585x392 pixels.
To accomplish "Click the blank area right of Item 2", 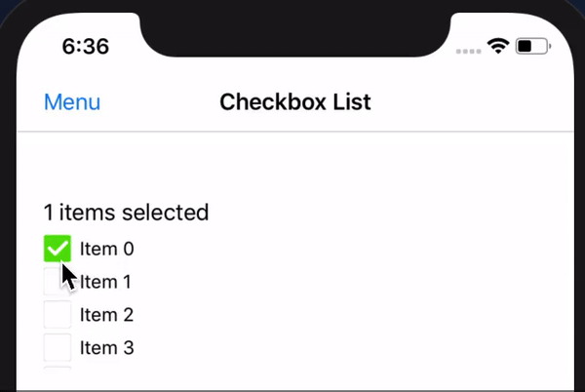I will pos(341,315).
